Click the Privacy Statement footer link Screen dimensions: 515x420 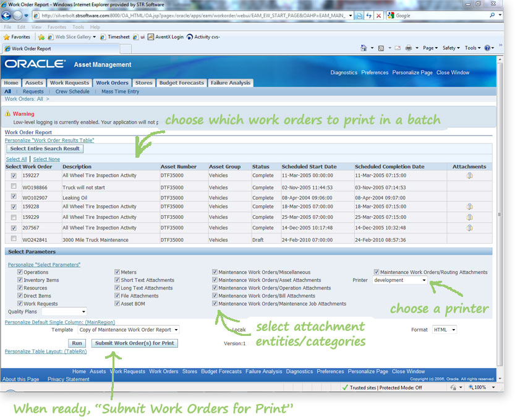68,379
